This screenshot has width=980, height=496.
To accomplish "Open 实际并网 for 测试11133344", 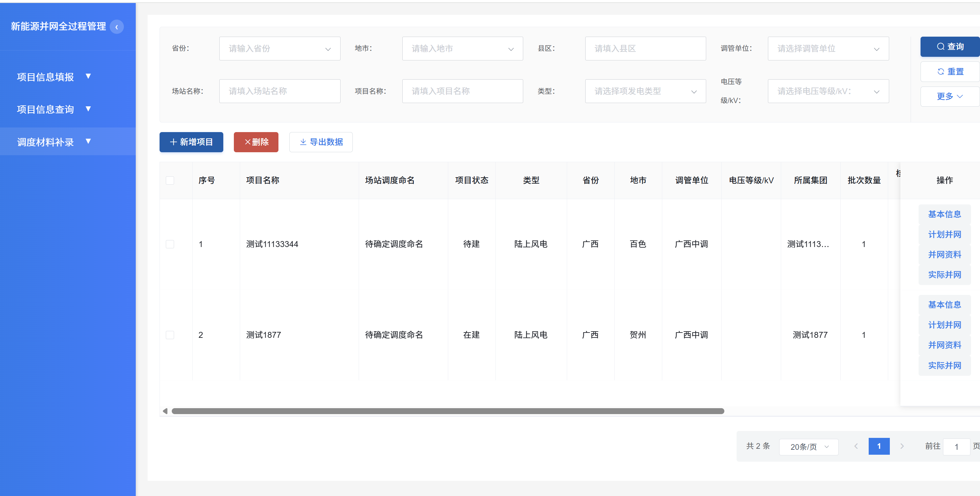I will pyautogui.click(x=945, y=275).
